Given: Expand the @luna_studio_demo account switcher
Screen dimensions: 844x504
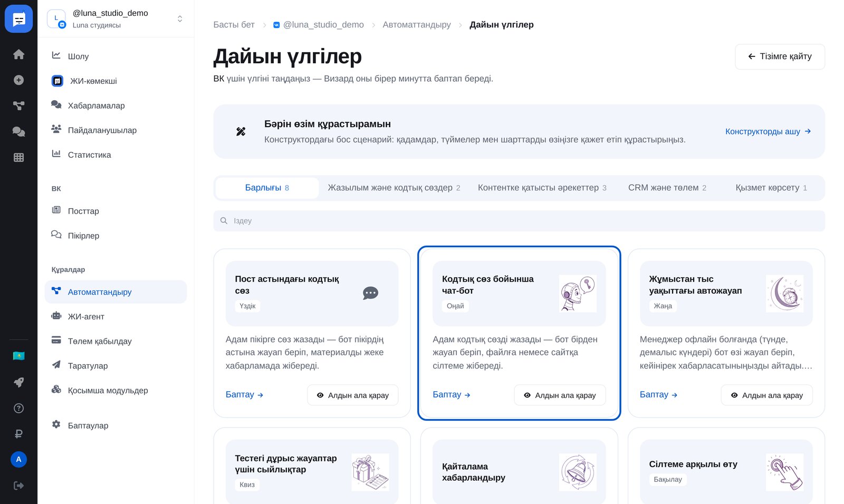Looking at the screenshot, I should pos(116,18).
